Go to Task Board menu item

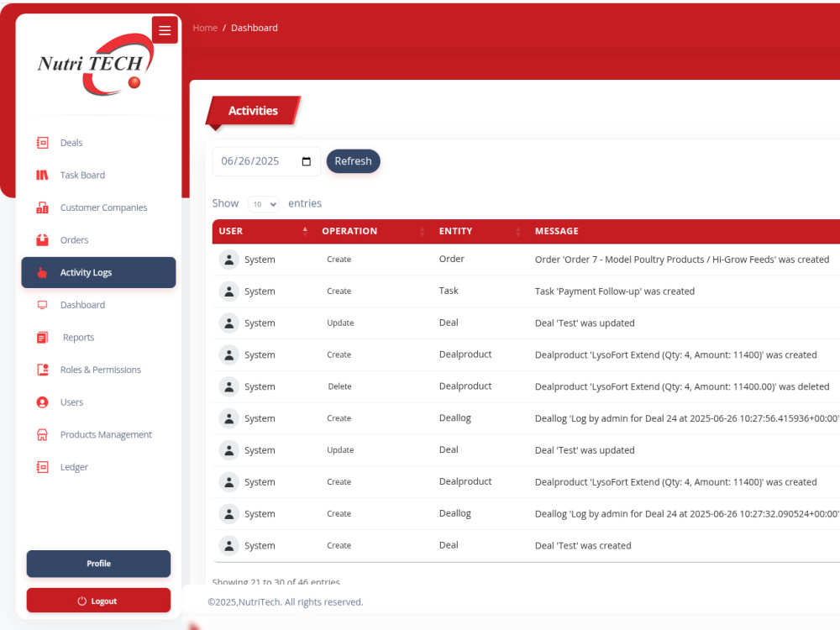pyautogui.click(x=98, y=176)
